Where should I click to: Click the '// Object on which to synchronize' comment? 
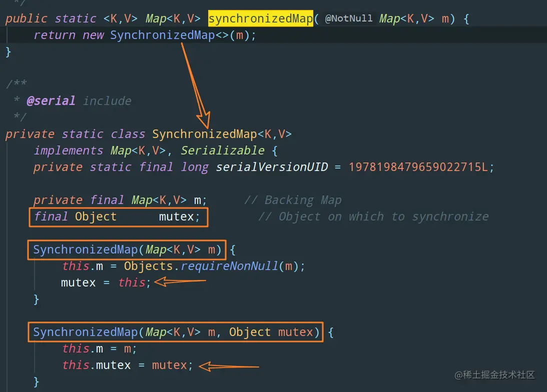click(x=373, y=216)
